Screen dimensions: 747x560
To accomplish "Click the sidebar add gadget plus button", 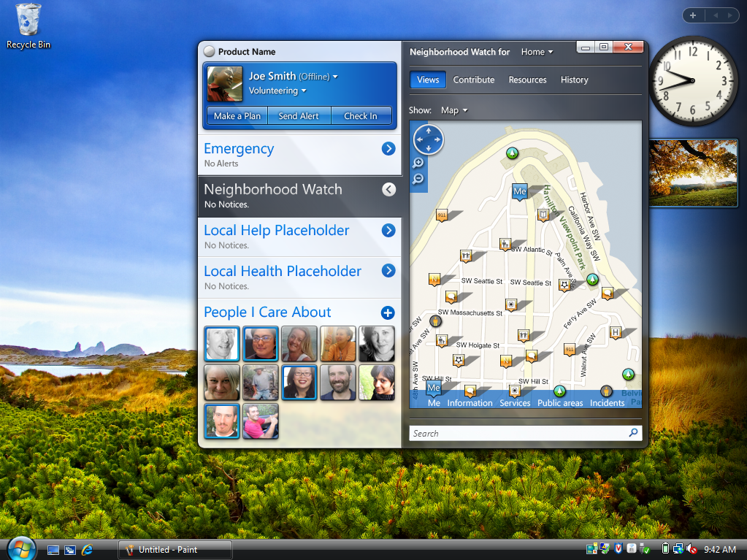I will click(x=693, y=15).
